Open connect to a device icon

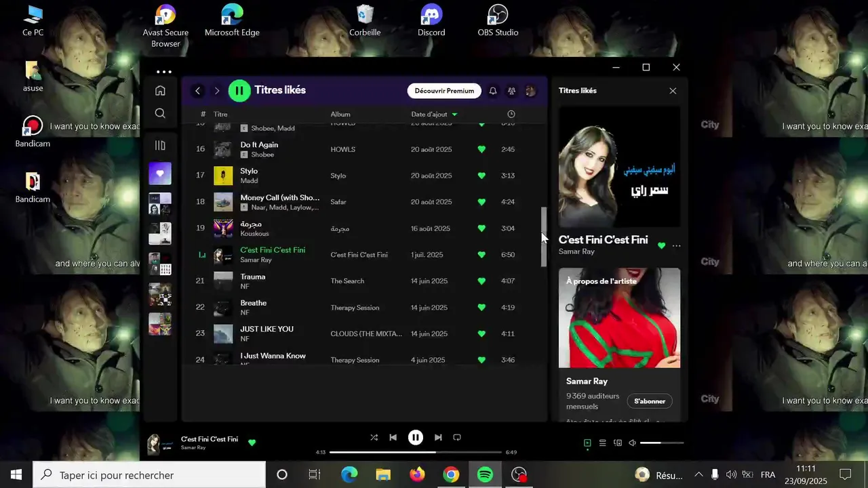pos(617,443)
